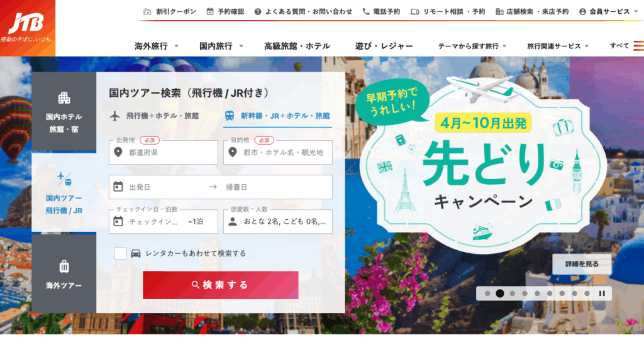Click the 詳細を見る button

(x=582, y=264)
